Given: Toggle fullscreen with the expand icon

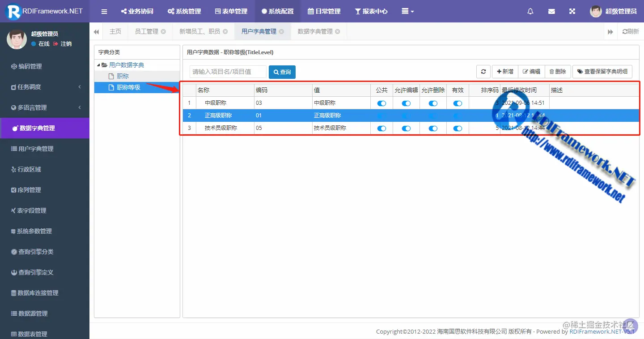Looking at the screenshot, I should [572, 11].
